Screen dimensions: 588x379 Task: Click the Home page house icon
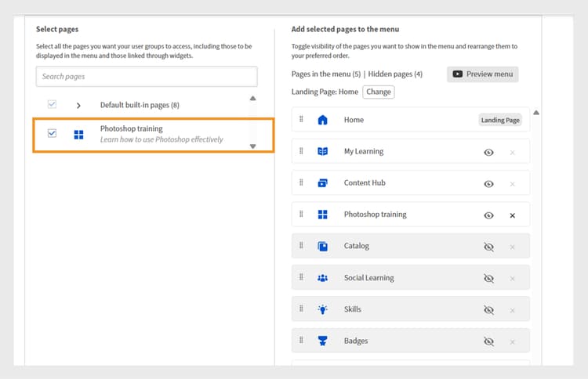pos(322,121)
